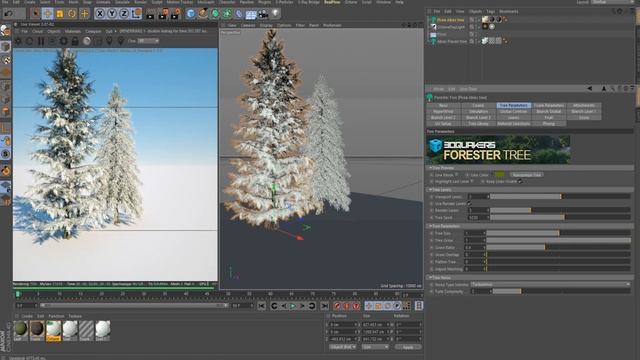The width and height of the screenshot is (640, 360).
Task: Open the Noise Type dropdown
Action: 551,284
